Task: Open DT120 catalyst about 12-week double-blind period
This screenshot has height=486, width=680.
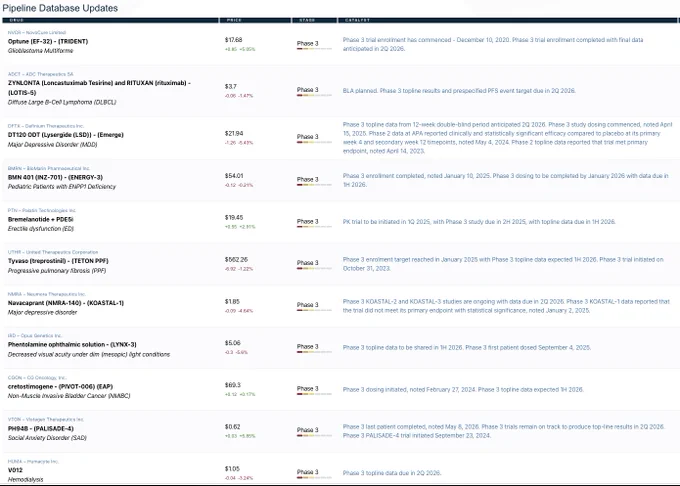Action: 507,138
